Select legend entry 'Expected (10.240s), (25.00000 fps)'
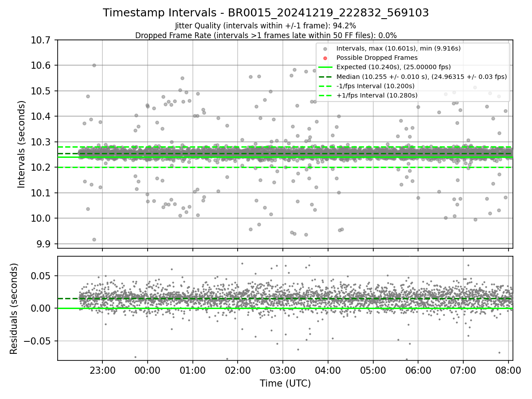 coord(394,67)
